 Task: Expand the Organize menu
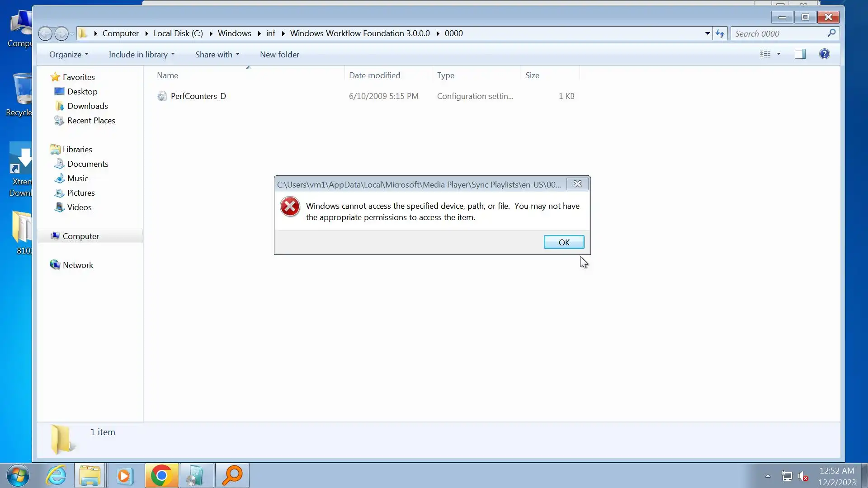(x=69, y=55)
